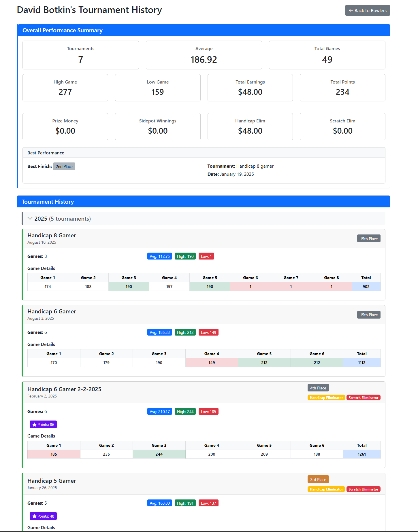Click the High: 244 green badge
The width and height of the screenshot is (418, 532).
[x=185, y=412]
